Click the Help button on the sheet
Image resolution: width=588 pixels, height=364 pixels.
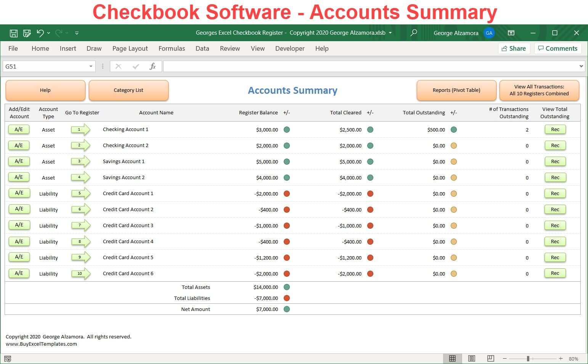45,90
